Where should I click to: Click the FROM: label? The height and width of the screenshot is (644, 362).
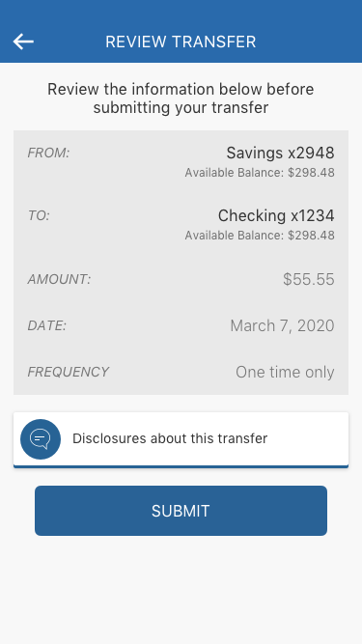pos(48,154)
